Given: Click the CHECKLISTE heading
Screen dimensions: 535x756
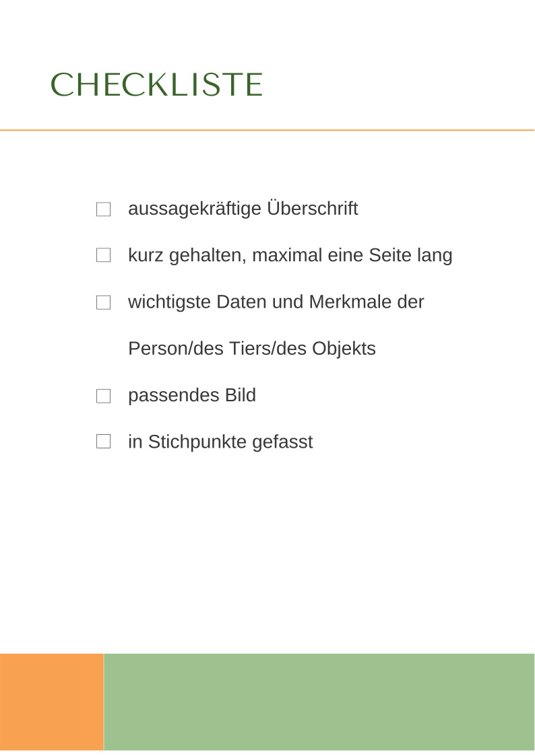Looking at the screenshot, I should click(x=157, y=85).
